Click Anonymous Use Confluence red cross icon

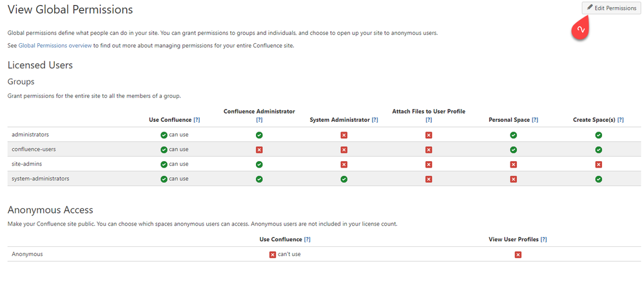(x=272, y=255)
